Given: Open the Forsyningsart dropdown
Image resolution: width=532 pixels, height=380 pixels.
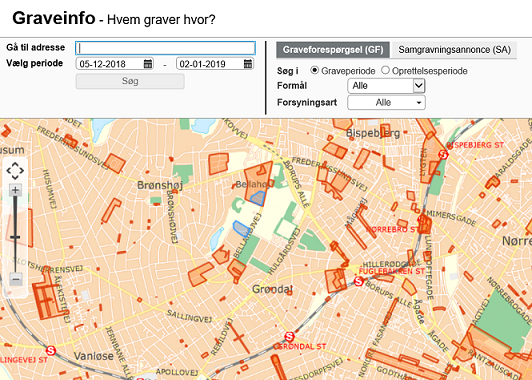Looking at the screenshot, I should (x=386, y=102).
